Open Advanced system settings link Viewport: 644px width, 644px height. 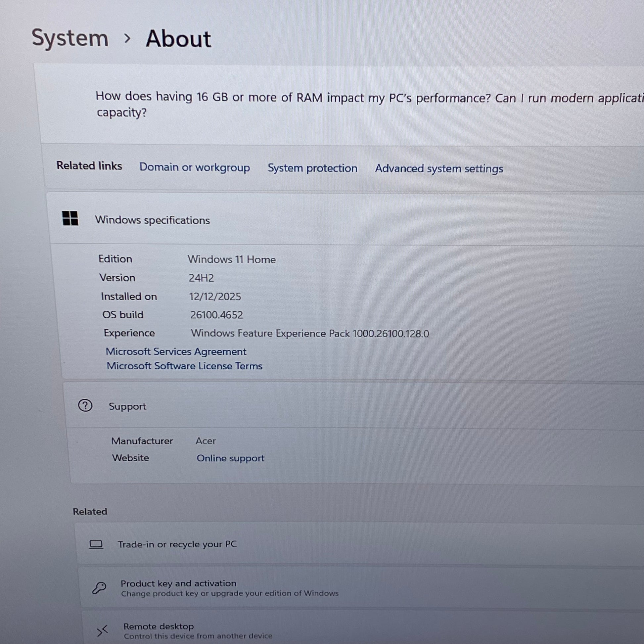439,169
